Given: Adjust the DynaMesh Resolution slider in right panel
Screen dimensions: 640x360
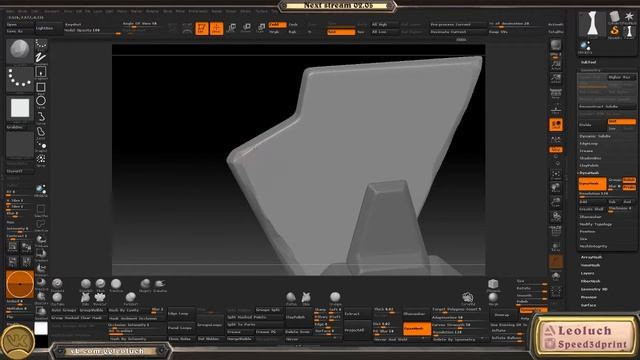Looking at the screenshot, I should pyautogui.click(x=607, y=194).
